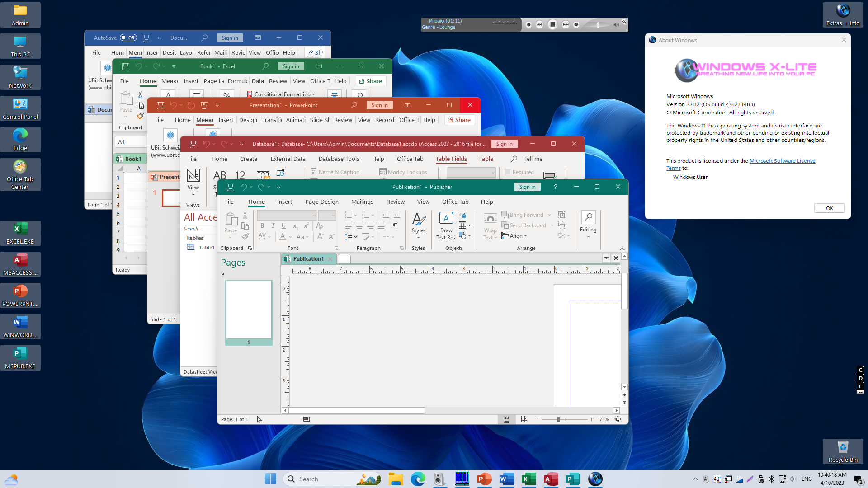The height and width of the screenshot is (488, 868).
Task: Open External Data tab in Access
Action: coord(288,159)
